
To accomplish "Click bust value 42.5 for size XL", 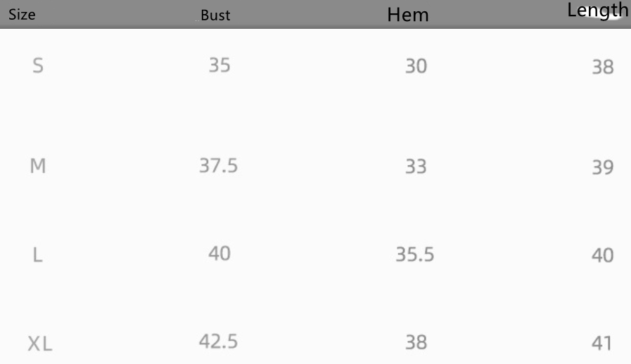I will tap(218, 342).
